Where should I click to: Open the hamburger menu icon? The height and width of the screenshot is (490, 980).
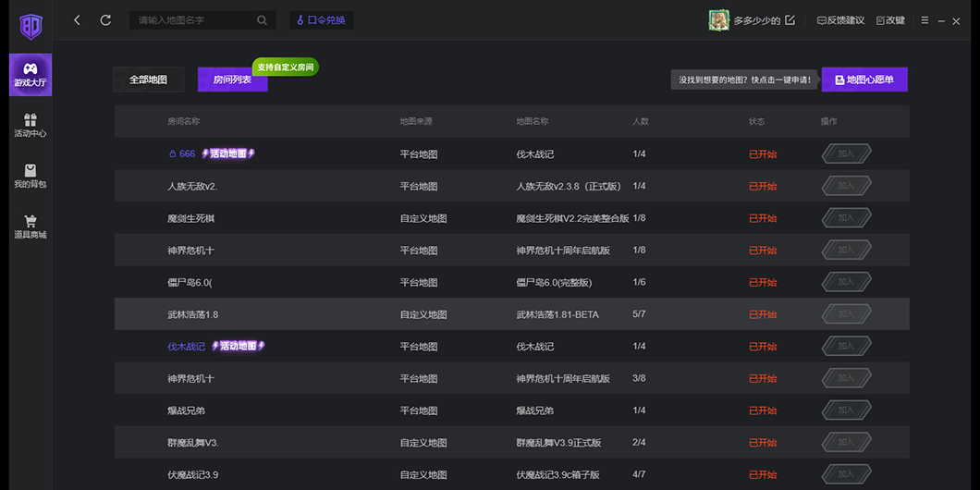pos(925,20)
